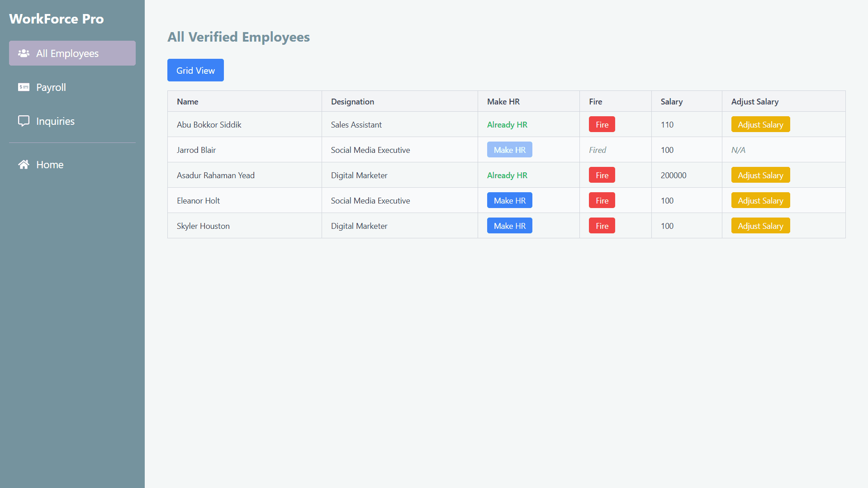Screen dimensions: 868x488
Task: Click the WorkForce Pro logo
Action: pyautogui.click(x=56, y=19)
